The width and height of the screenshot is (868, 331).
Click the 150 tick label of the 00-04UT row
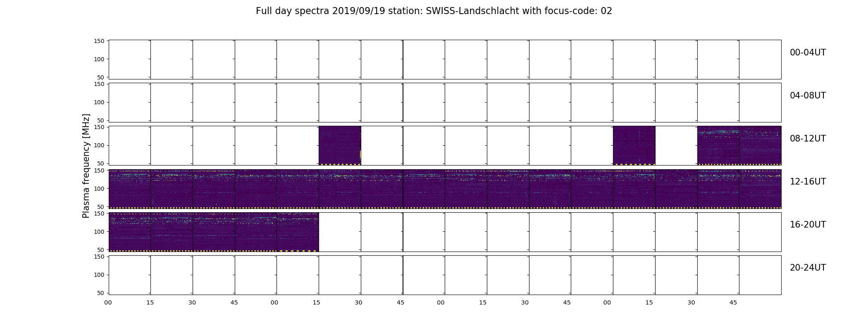99,41
